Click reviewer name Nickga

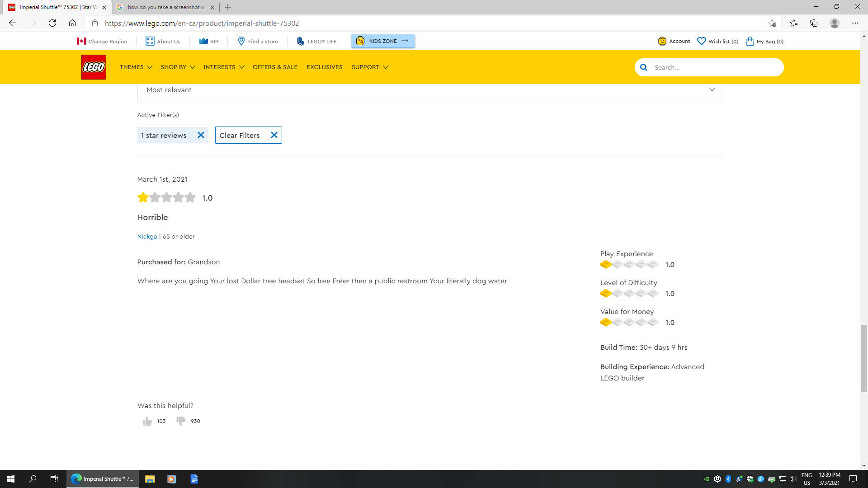pos(147,236)
